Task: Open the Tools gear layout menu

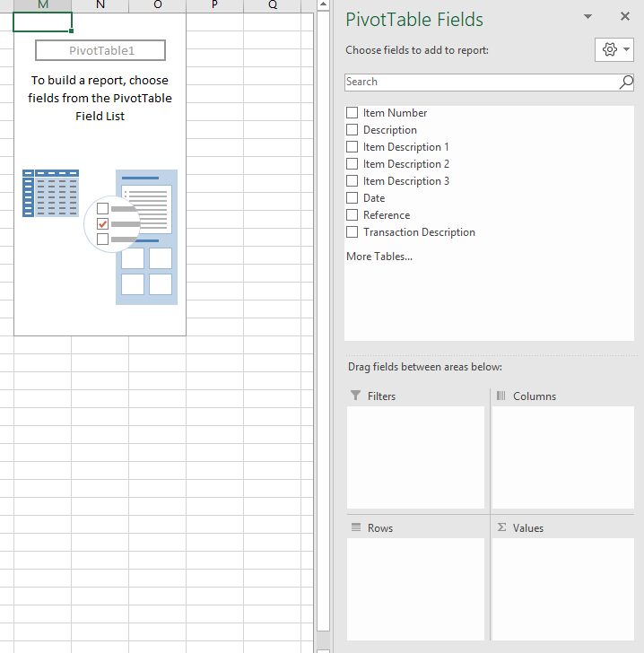Action: pos(614,49)
